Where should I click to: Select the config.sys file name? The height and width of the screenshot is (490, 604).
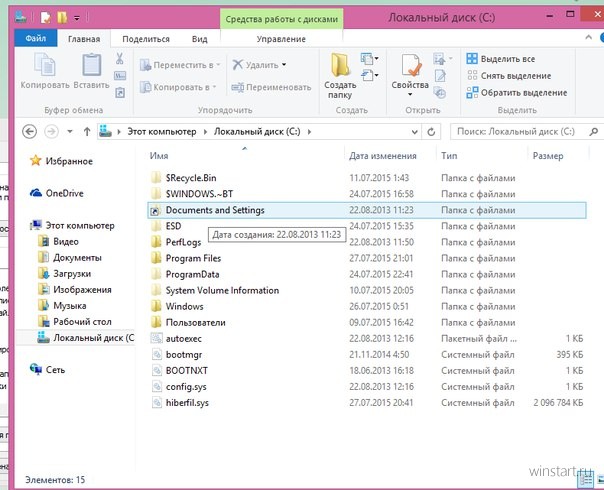(186, 387)
